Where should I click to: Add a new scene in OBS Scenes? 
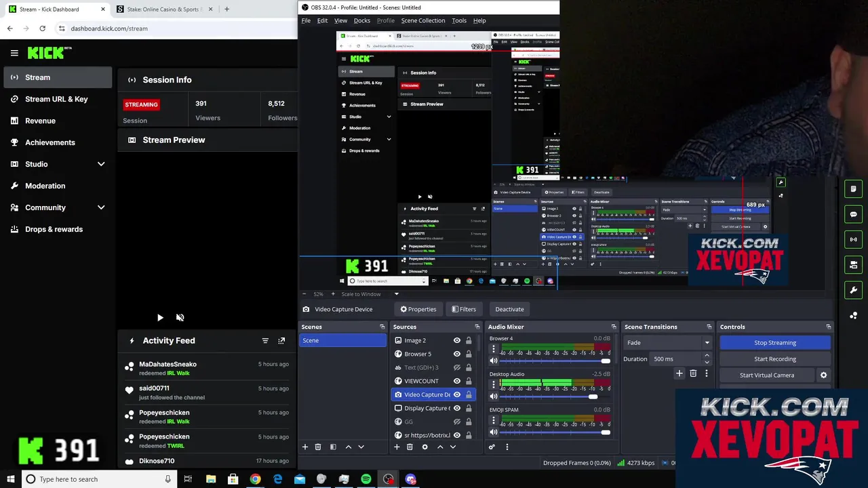[305, 447]
